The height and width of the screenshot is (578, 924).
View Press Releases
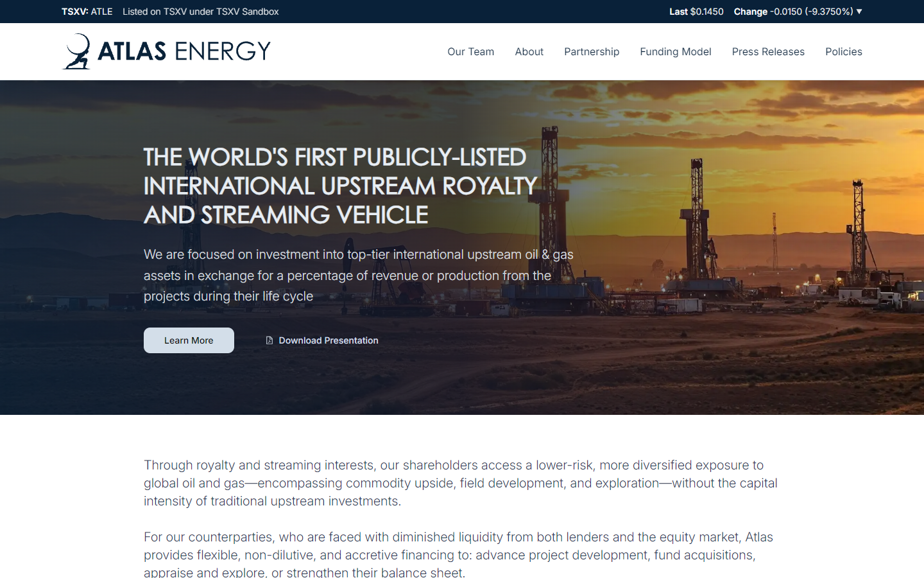click(x=767, y=51)
